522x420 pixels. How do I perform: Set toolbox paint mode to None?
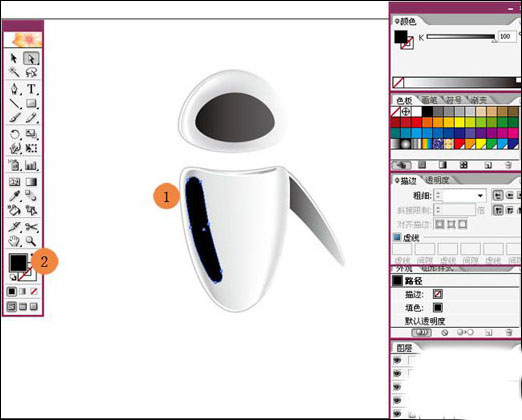(34, 291)
